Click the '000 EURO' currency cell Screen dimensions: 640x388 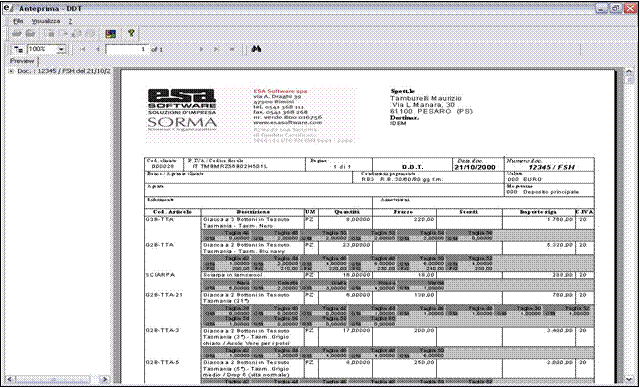524,179
